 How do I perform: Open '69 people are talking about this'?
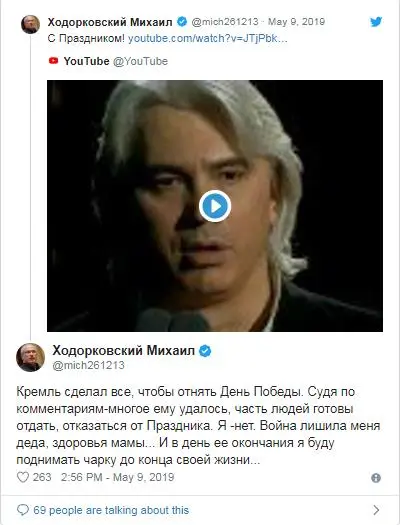tap(111, 510)
